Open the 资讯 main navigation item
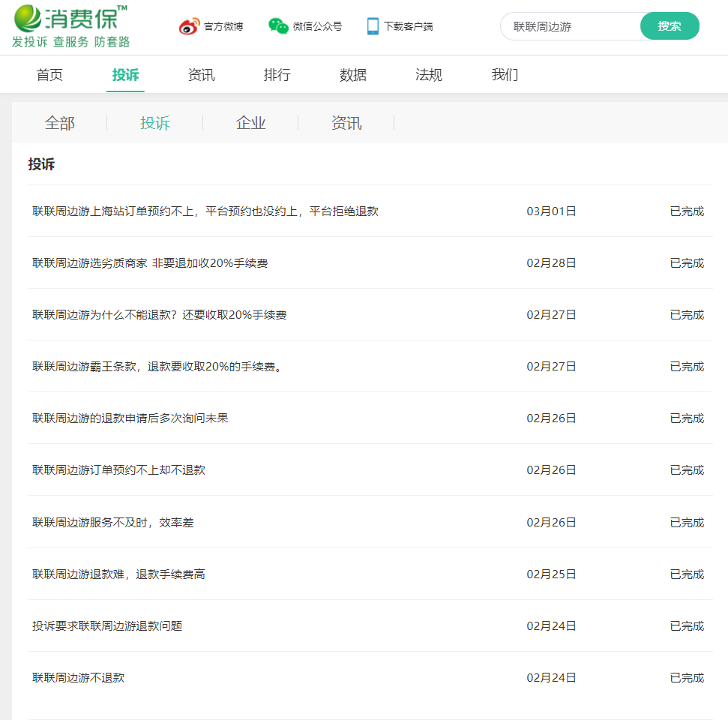The width and height of the screenshot is (728, 720). click(201, 75)
